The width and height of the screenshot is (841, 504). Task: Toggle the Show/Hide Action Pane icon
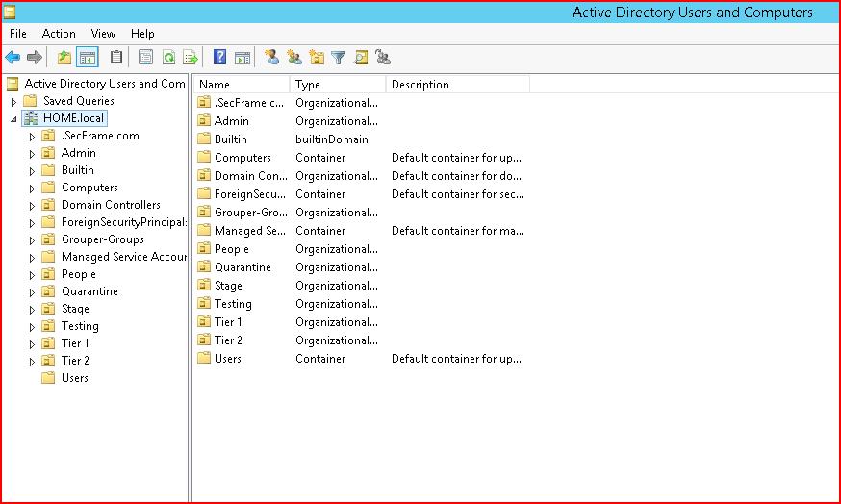point(242,57)
